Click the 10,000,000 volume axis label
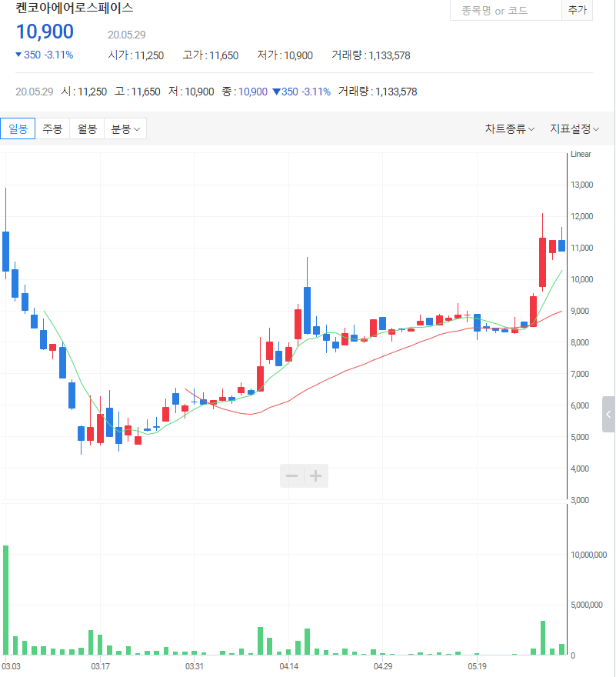The width and height of the screenshot is (616, 677). pos(589,555)
